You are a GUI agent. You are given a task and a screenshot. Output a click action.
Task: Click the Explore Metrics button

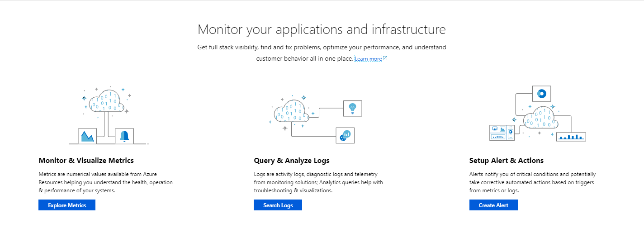tap(67, 205)
